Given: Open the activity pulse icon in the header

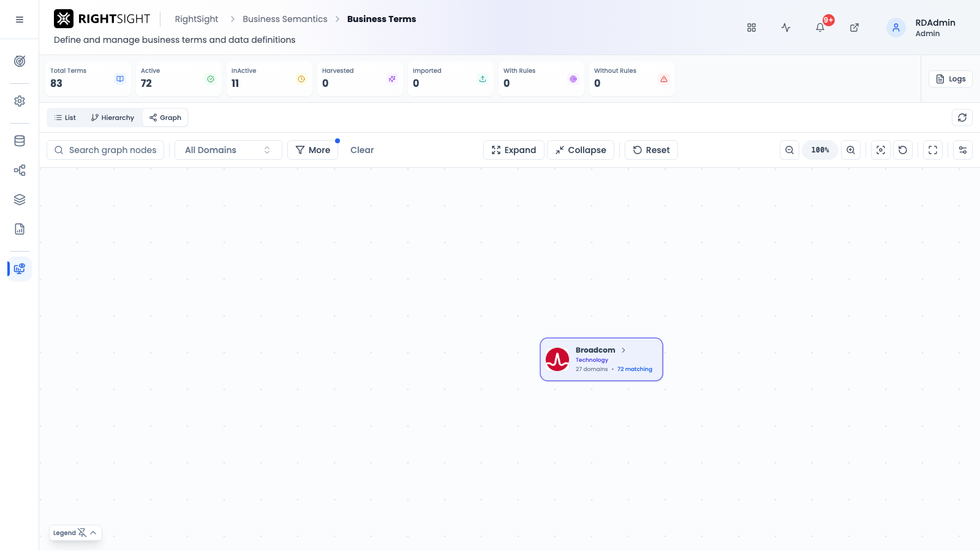Looking at the screenshot, I should point(786,28).
